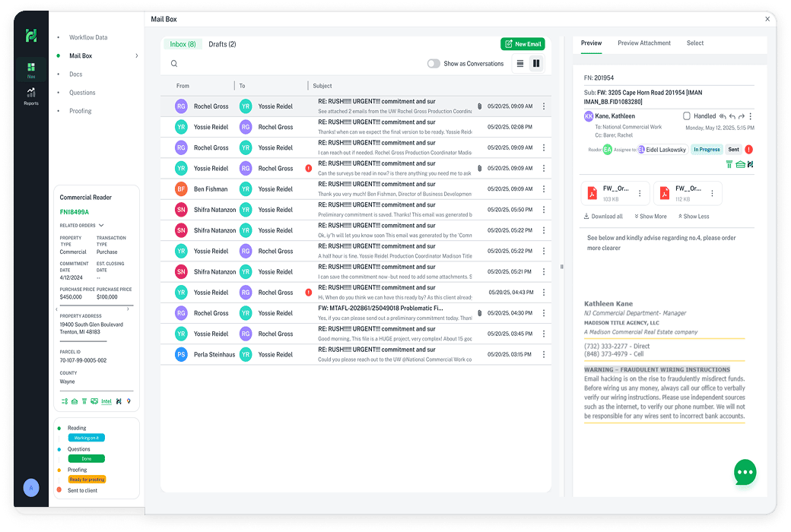This screenshot has width=791, height=532.
Task: Open the Reports section in the dark sidebar
Action: click(x=30, y=96)
